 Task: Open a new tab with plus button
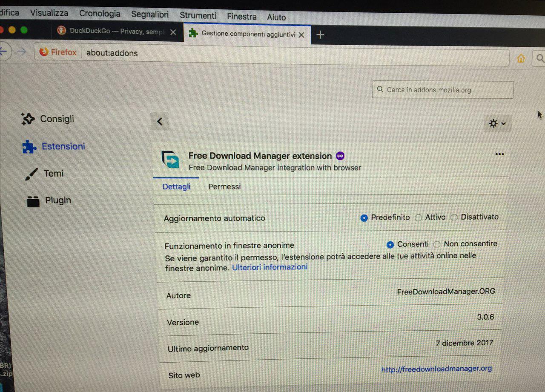click(321, 35)
